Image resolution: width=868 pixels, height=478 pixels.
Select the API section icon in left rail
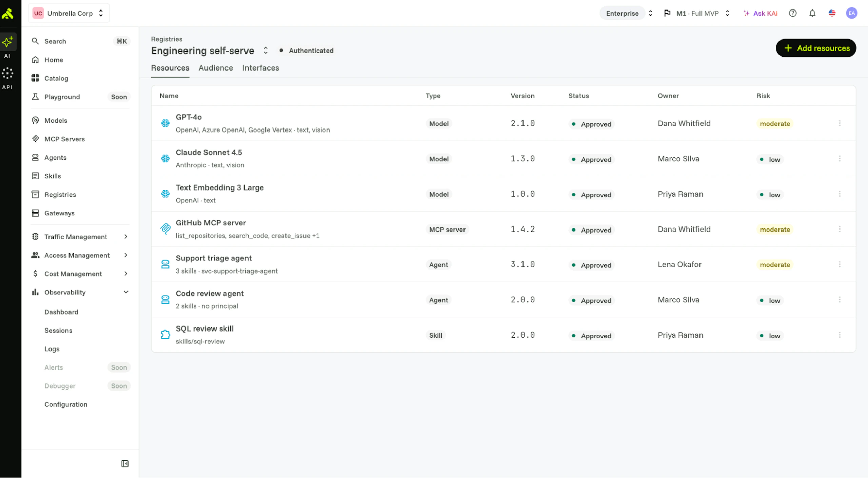[x=7, y=78]
